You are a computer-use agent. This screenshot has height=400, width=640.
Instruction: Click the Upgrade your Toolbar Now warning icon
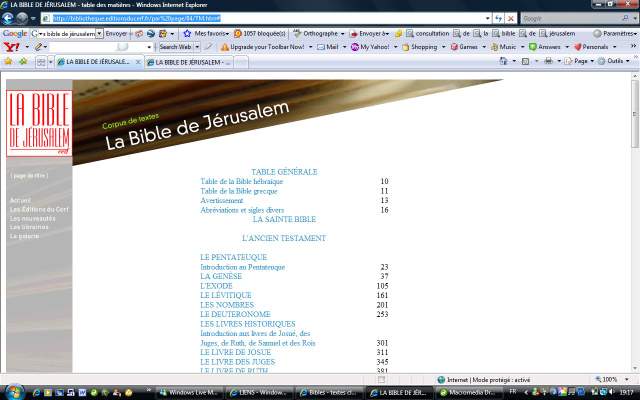pyautogui.click(x=224, y=47)
